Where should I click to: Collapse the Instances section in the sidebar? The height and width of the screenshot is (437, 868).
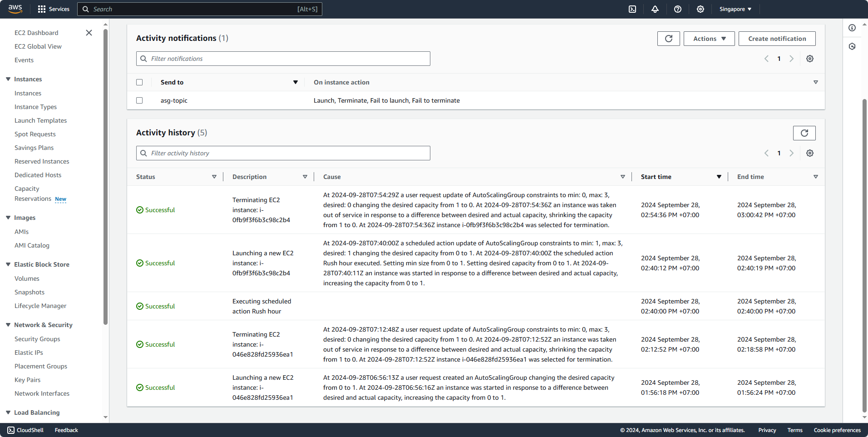click(7, 79)
